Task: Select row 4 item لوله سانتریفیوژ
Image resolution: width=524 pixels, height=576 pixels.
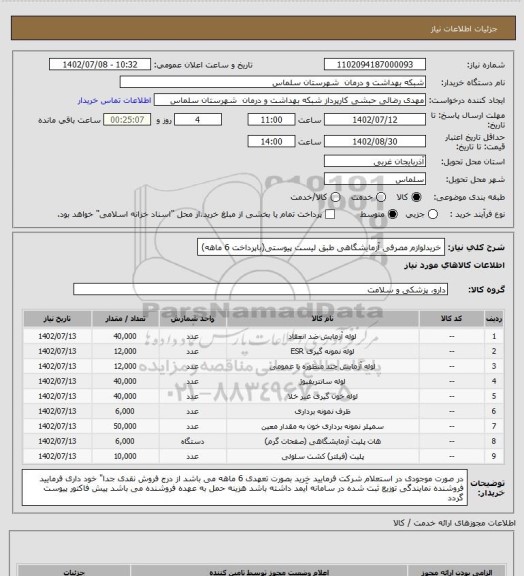Action: point(322,382)
